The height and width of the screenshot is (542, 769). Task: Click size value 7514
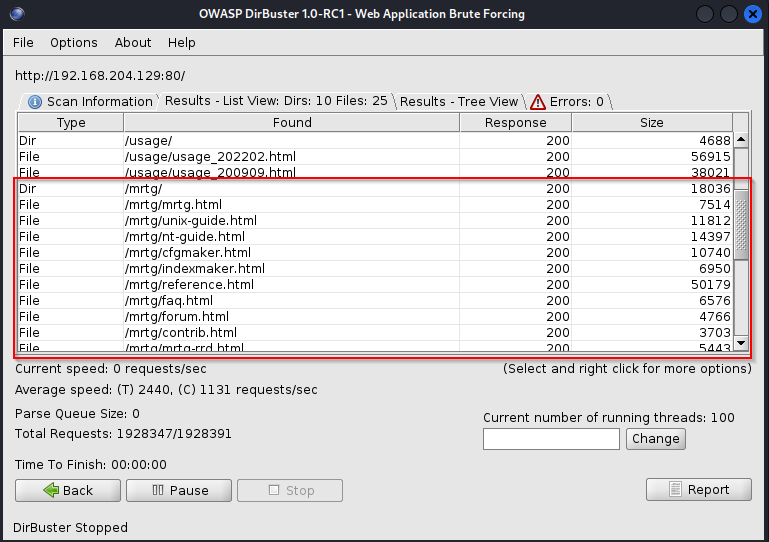(x=715, y=205)
